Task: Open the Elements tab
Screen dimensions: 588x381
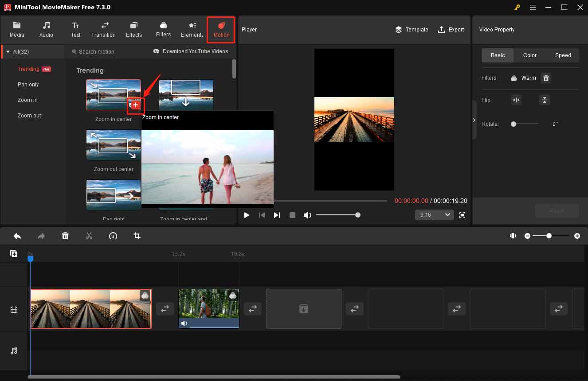Action: point(192,29)
